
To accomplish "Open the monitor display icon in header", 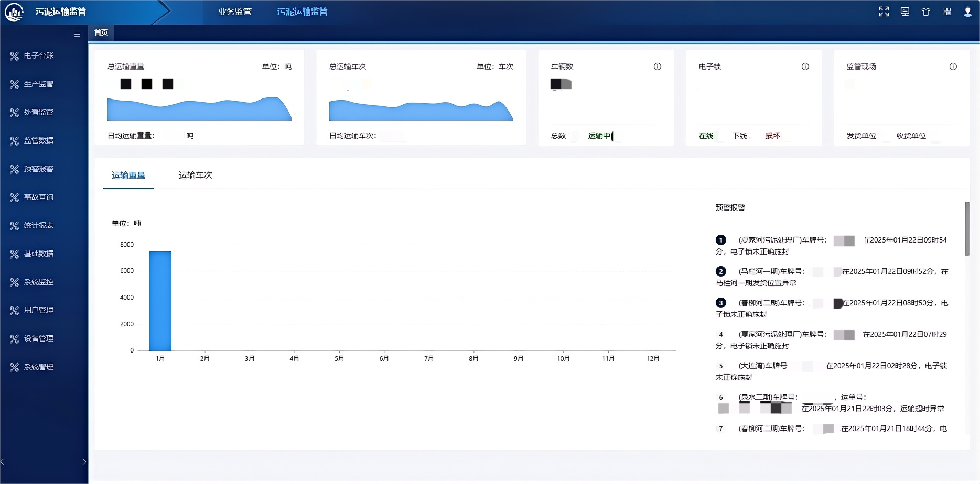I will pos(904,12).
